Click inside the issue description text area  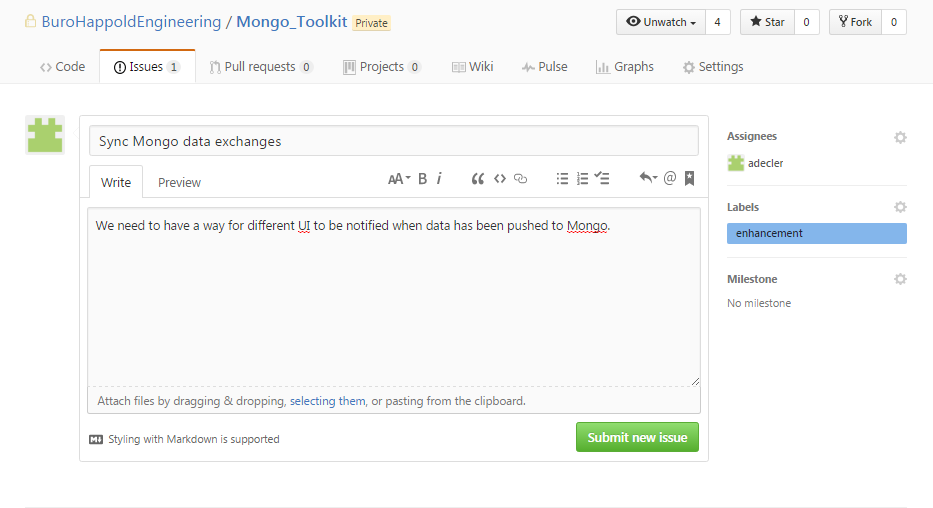point(394,297)
